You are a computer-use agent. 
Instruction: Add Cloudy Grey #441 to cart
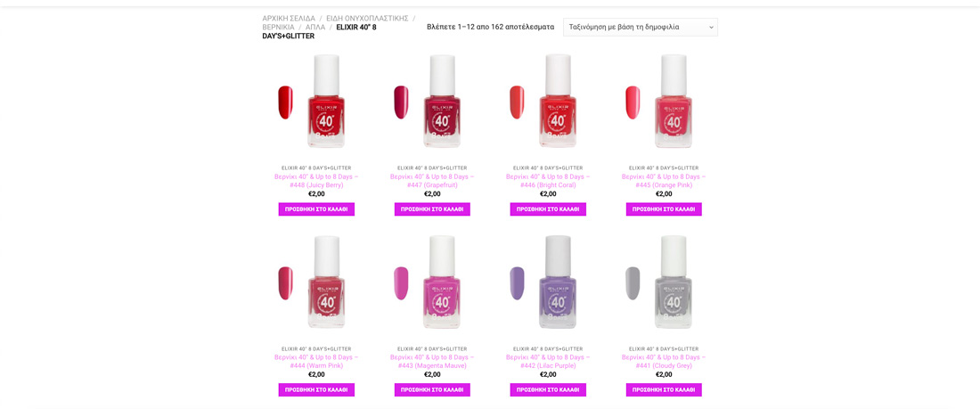[664, 389]
